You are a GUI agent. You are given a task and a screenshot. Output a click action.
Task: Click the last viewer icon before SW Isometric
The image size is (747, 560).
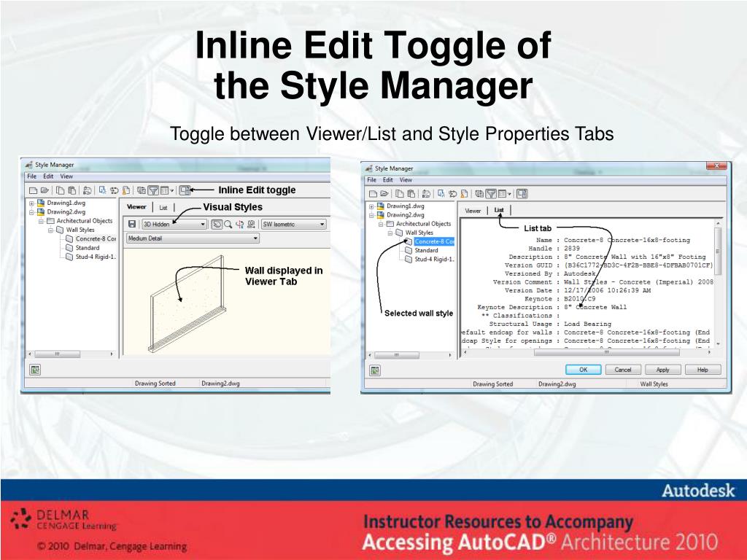pyautogui.click(x=251, y=225)
